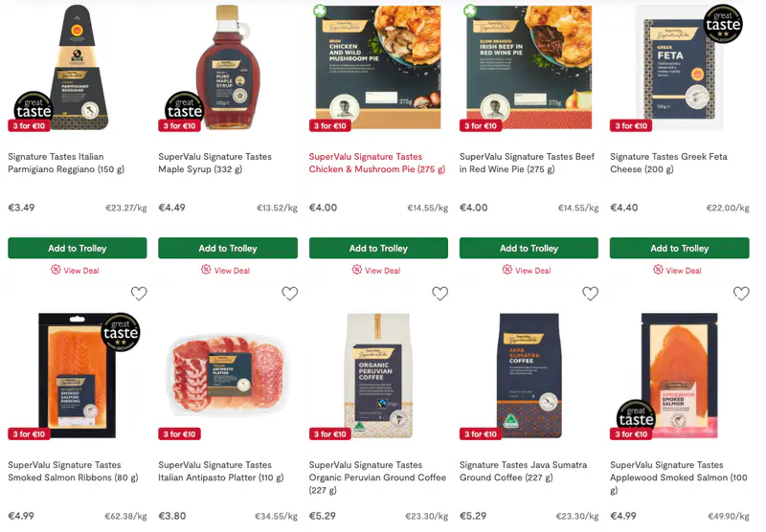Save Java Sumatra Coffee with heart icon
The width and height of the screenshot is (766, 532).
[x=590, y=294]
